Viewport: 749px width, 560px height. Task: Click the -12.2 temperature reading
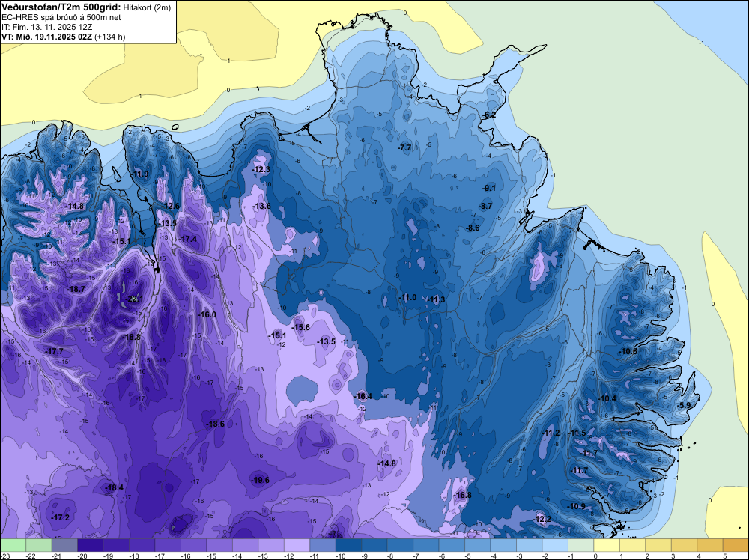(542, 520)
